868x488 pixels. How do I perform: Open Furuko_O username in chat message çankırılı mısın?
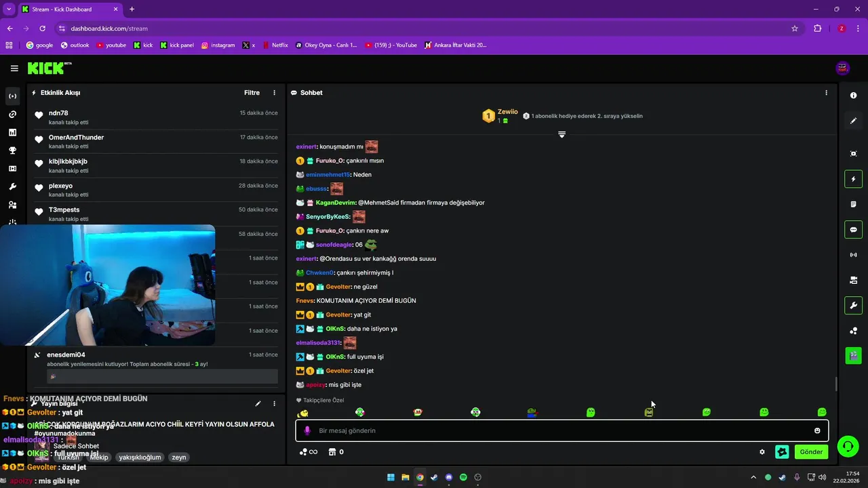(x=330, y=161)
